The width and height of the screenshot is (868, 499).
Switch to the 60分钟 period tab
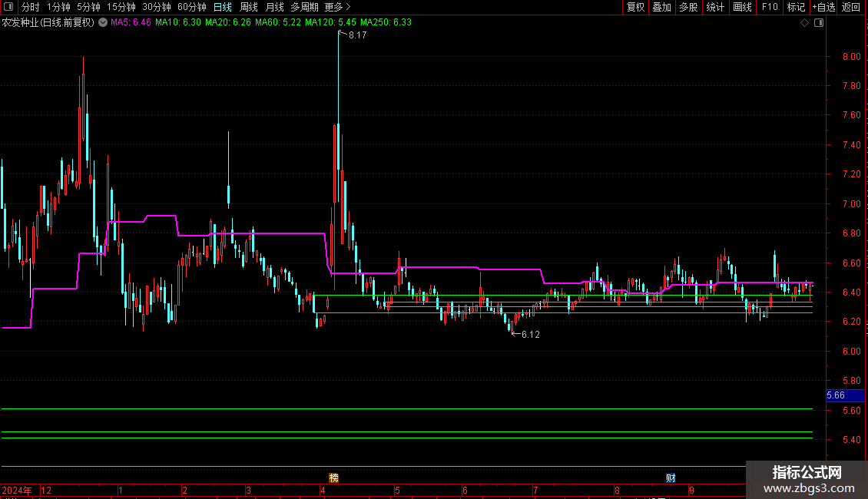click(x=192, y=7)
